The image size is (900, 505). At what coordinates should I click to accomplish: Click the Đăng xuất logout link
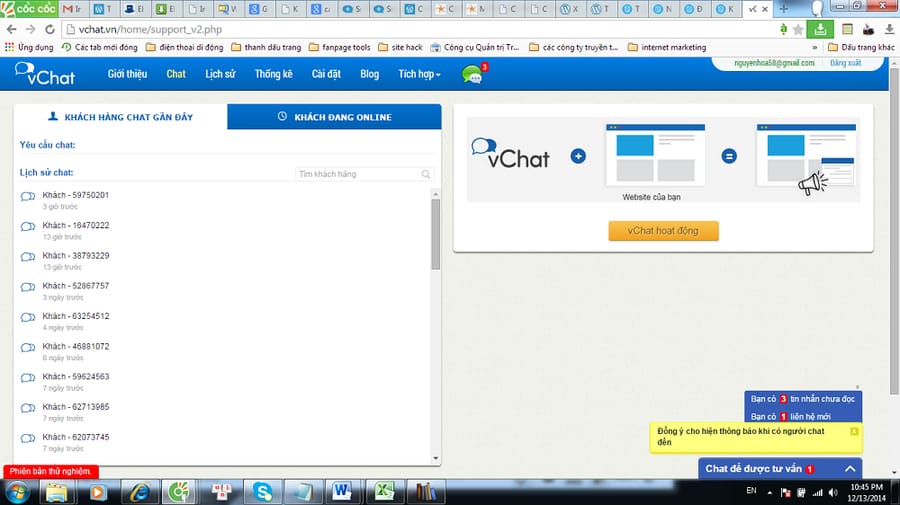point(845,63)
